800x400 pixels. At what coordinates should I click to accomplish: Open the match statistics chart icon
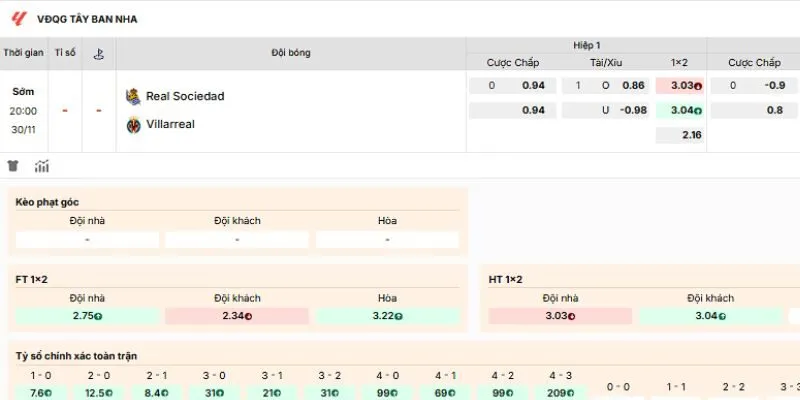coord(42,166)
